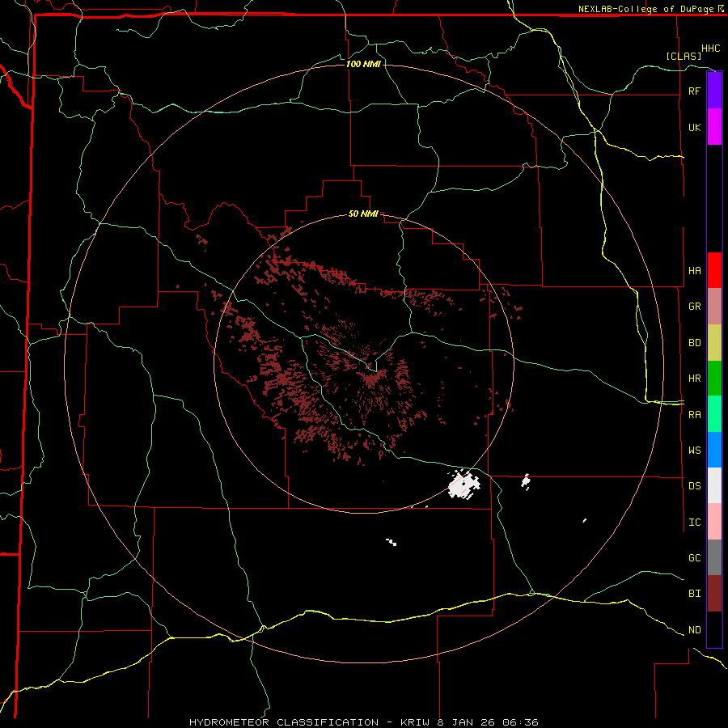The height and width of the screenshot is (728, 728).
Task: Click the RF legend label
Action: 694,91
